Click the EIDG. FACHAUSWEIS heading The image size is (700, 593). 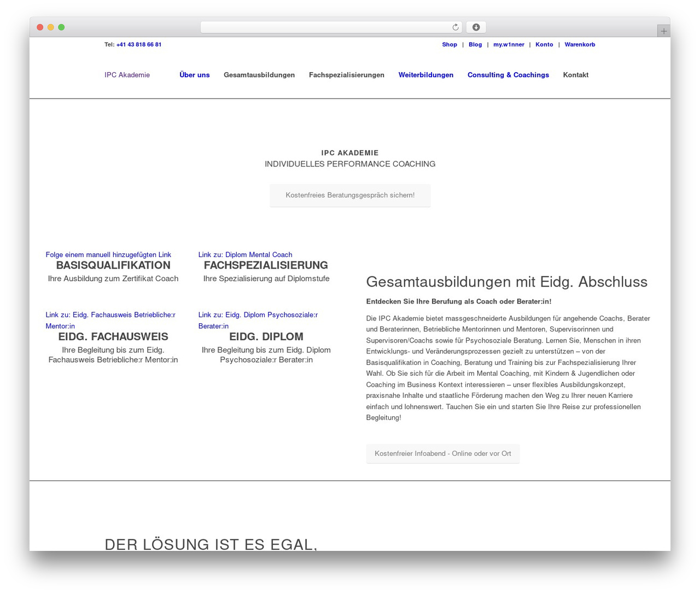[x=113, y=337]
